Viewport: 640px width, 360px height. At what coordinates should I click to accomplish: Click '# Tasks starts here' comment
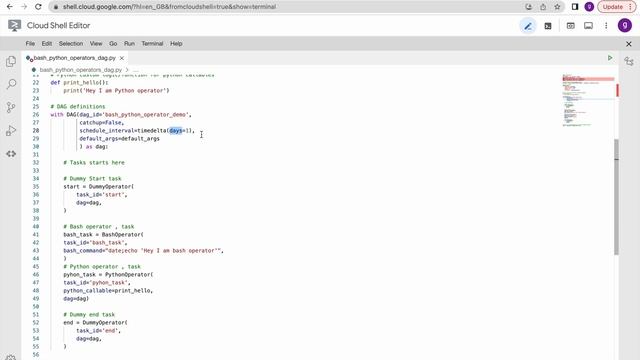tap(94, 162)
